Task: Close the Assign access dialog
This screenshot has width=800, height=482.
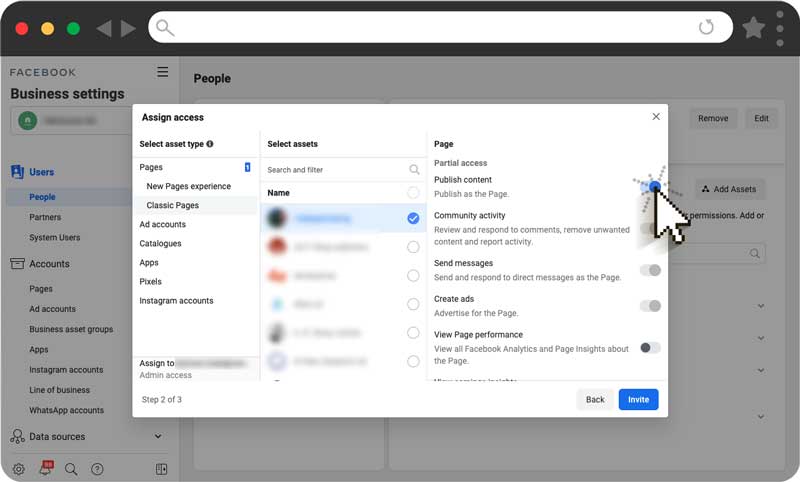Action: coord(656,117)
